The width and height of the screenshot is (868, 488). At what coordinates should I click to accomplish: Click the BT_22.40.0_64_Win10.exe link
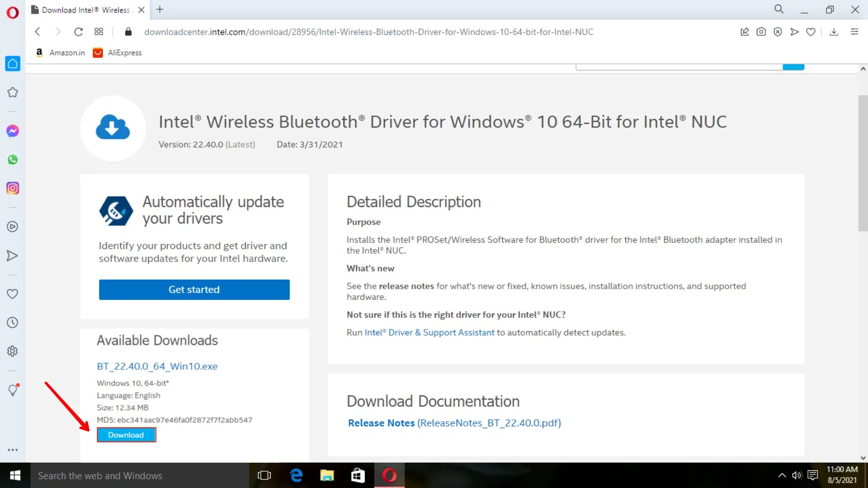click(157, 366)
